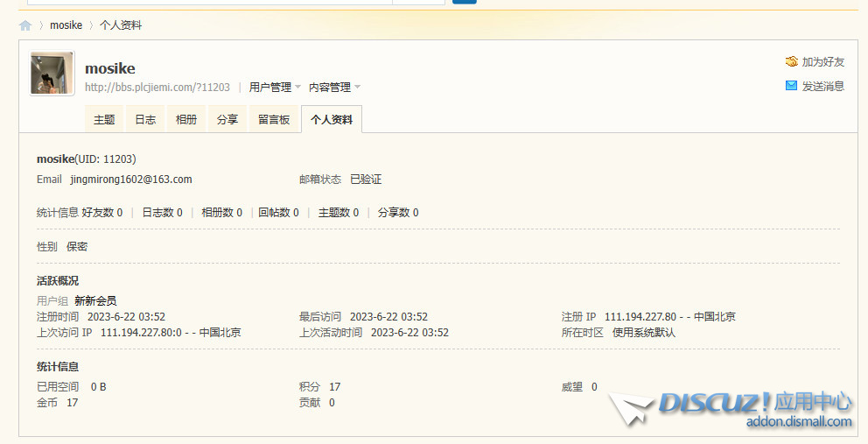The width and height of the screenshot is (868, 444).
Task: Click mosike in the breadcrumb path
Action: (66, 25)
